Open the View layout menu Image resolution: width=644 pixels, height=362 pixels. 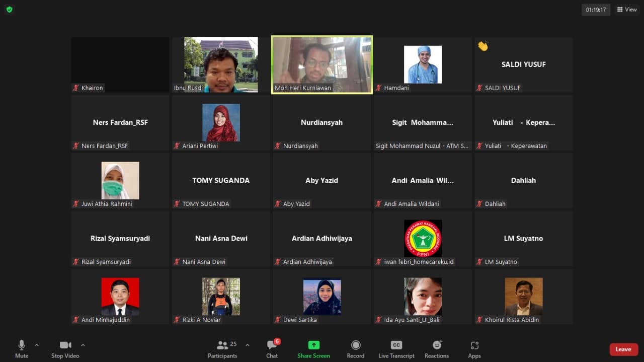[627, 10]
